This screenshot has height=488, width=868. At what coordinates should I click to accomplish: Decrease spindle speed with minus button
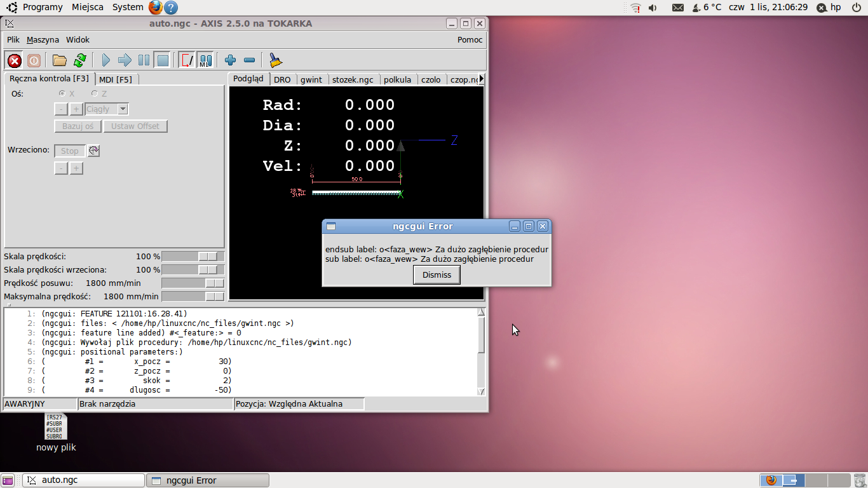point(61,168)
